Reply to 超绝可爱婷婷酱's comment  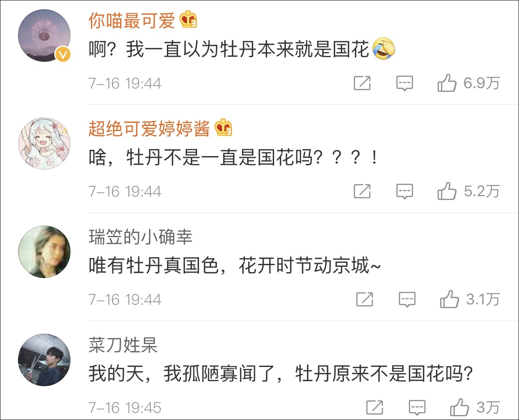(x=404, y=192)
